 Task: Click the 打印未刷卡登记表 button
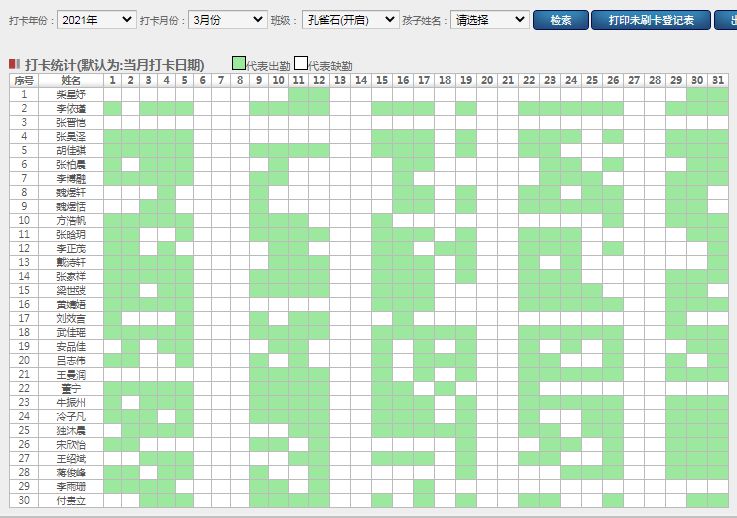tap(651, 20)
